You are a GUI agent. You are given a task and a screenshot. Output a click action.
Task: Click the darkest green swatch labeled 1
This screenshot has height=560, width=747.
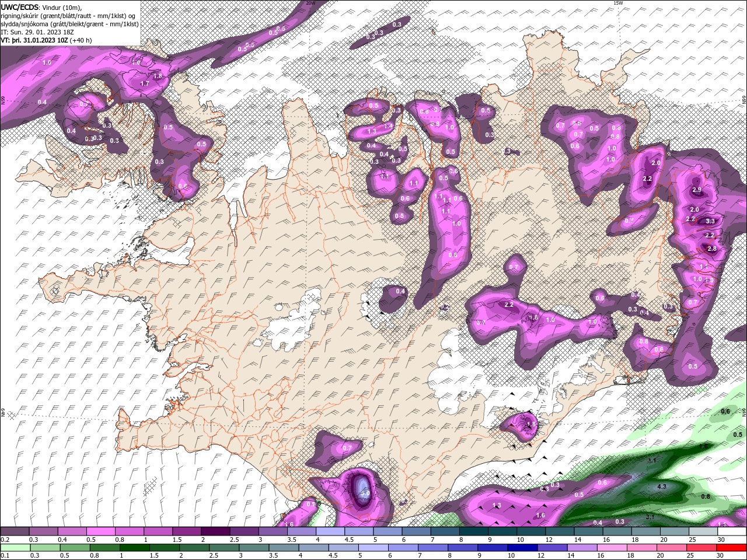pyautogui.click(x=134, y=547)
